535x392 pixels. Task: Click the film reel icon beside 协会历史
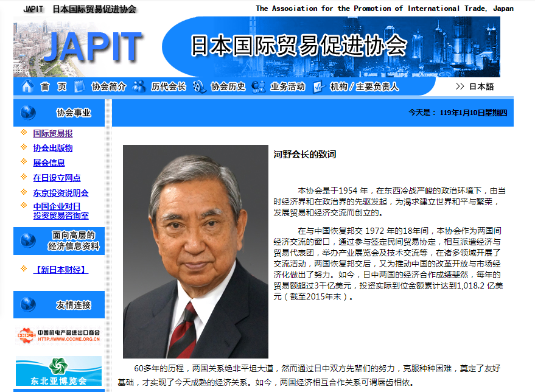(199, 86)
